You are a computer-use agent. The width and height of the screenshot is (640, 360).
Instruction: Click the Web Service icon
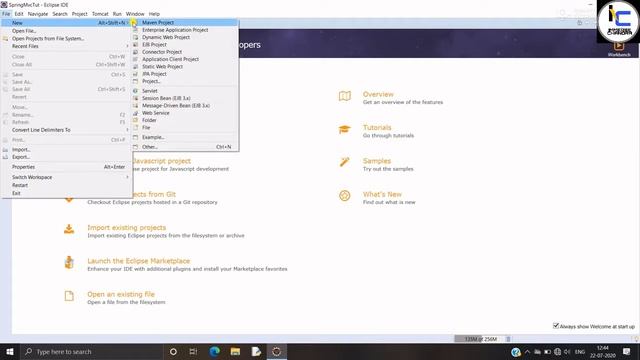click(x=136, y=113)
